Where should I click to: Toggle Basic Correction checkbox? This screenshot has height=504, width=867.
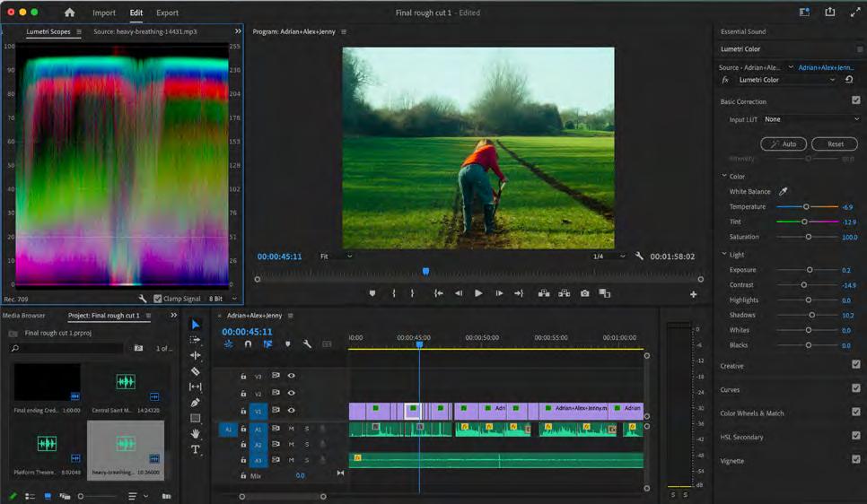click(x=856, y=100)
